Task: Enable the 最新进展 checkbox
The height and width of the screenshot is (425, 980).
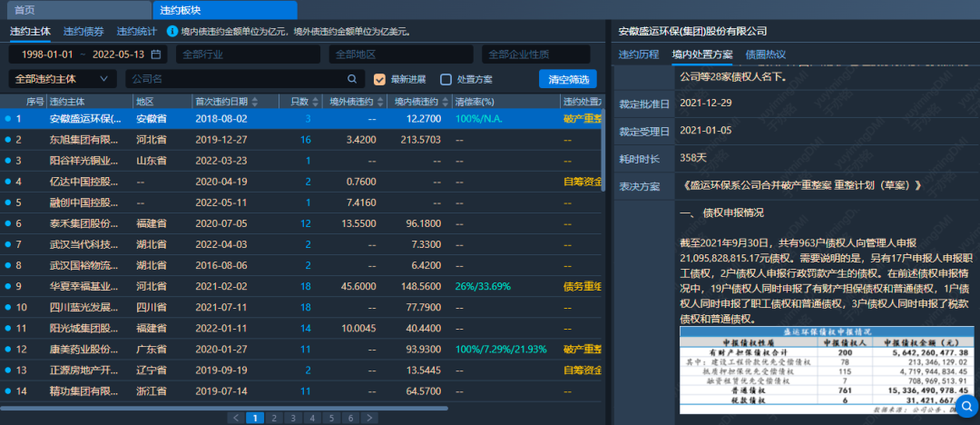Action: pos(379,80)
